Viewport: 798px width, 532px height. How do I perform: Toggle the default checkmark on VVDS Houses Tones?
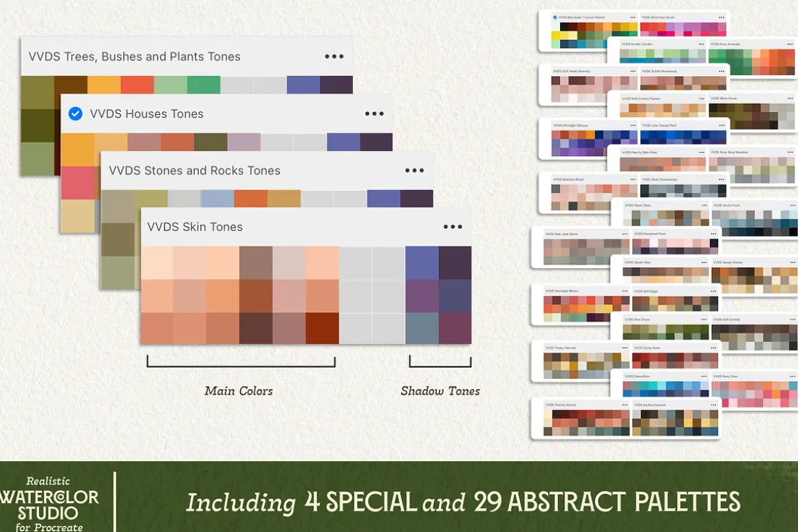(75, 113)
